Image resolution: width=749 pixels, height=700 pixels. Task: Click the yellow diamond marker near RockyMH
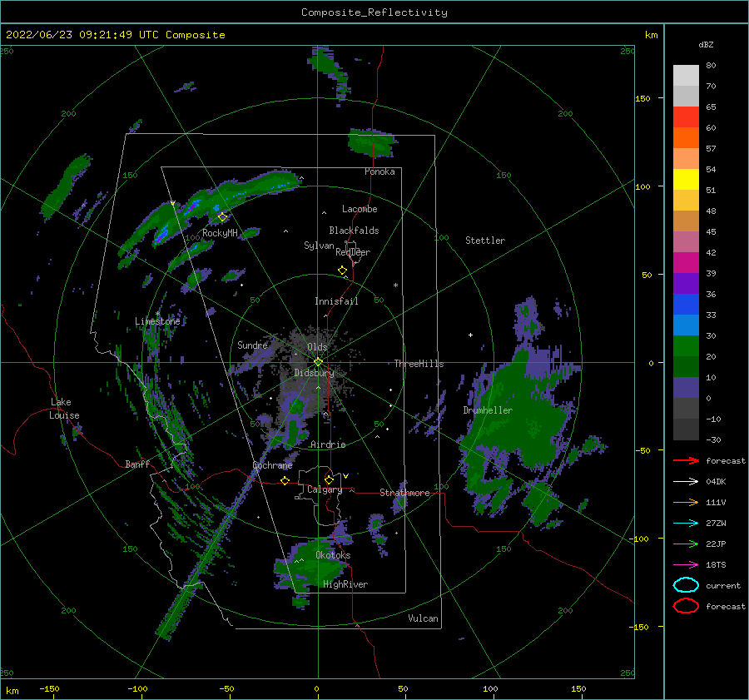coord(222,217)
